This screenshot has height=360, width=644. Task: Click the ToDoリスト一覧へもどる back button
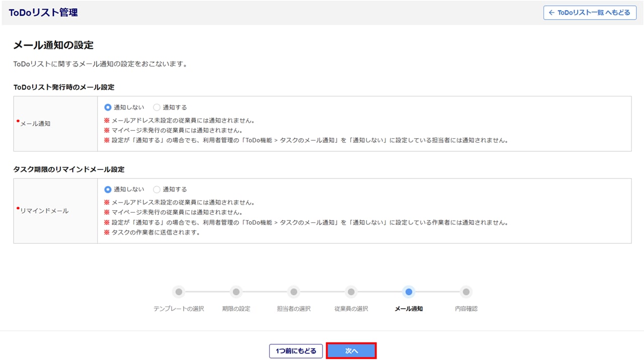[589, 13]
